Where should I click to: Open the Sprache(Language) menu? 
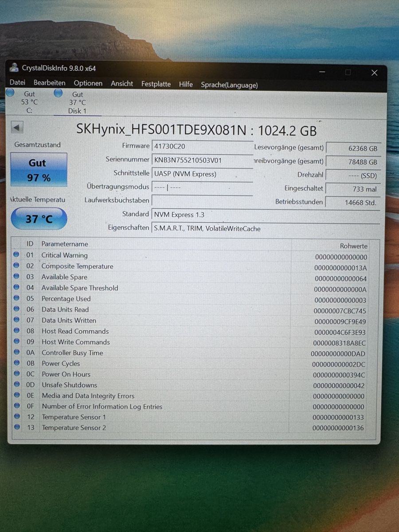229,85
